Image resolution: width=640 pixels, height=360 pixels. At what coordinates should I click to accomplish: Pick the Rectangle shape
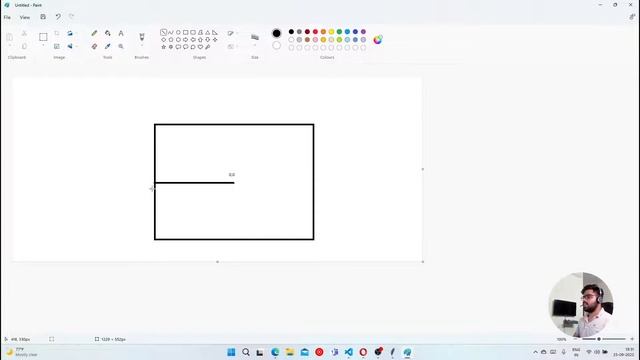[185, 32]
